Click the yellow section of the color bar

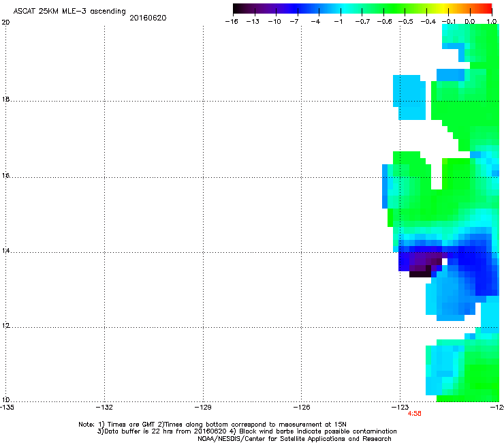[445, 9]
